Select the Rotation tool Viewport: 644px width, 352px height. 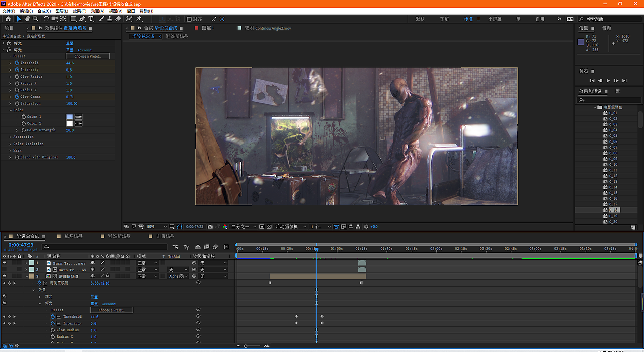point(46,19)
